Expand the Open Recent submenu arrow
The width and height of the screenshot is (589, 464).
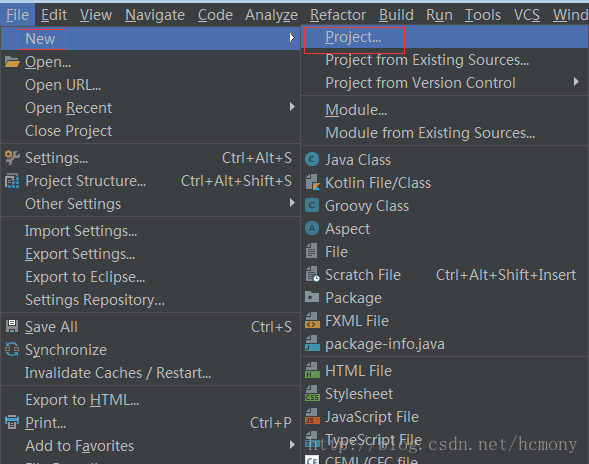pos(292,107)
